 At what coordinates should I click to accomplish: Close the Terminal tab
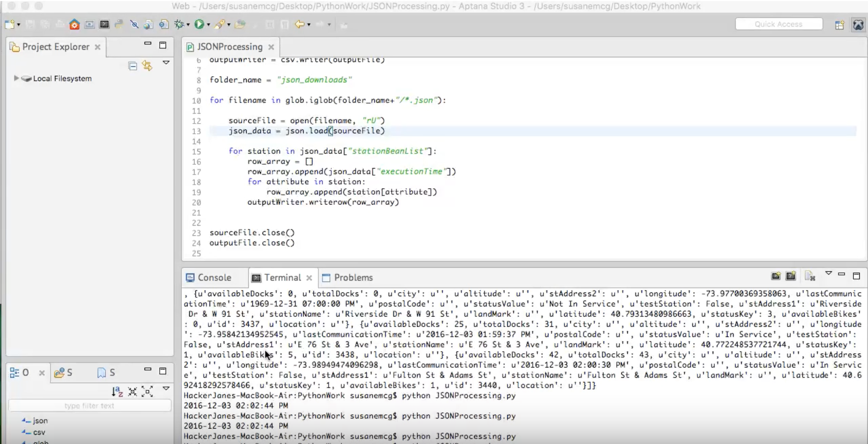[x=309, y=277]
